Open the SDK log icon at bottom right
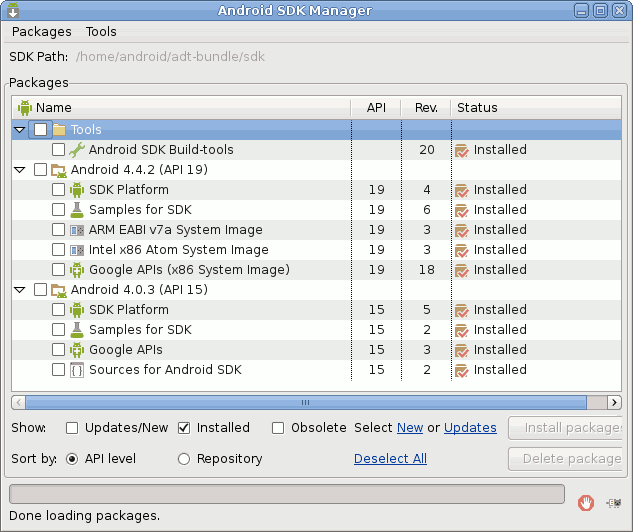633x532 pixels. point(614,503)
